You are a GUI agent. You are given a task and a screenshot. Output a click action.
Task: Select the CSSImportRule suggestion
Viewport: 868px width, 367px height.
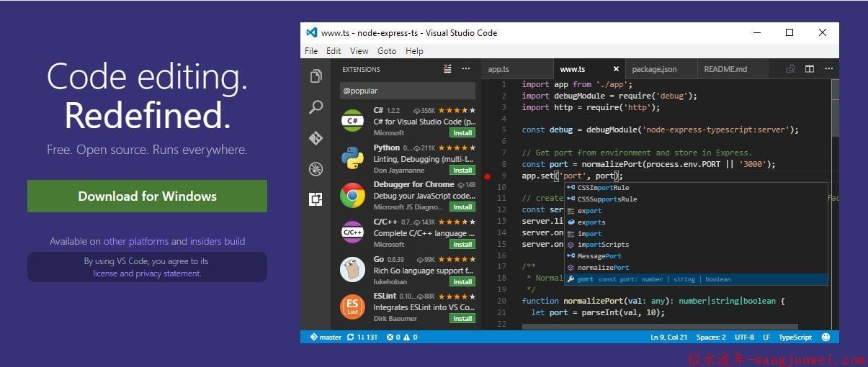[x=697, y=188]
